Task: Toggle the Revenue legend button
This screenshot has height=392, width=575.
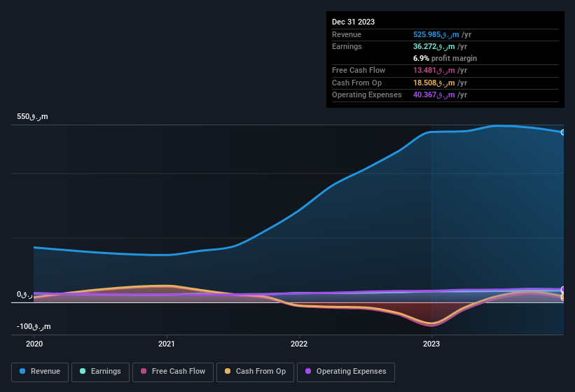Action: pos(40,372)
